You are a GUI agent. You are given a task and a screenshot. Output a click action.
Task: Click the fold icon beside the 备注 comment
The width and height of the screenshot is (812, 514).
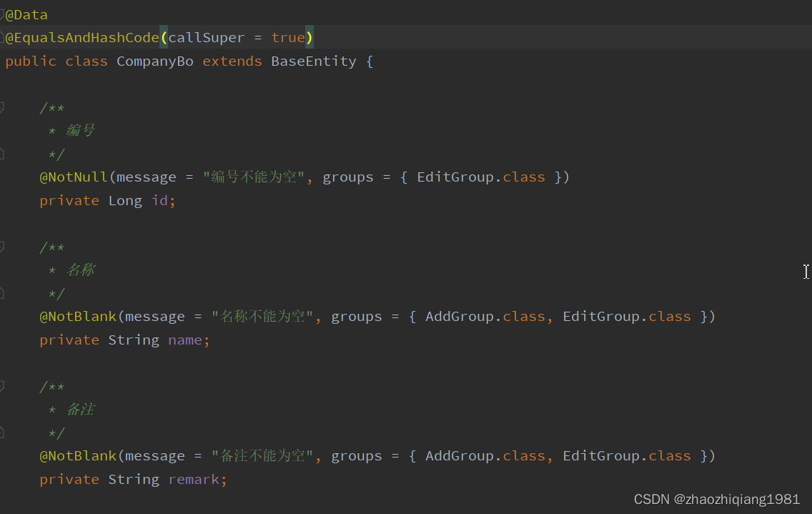tap(4, 386)
